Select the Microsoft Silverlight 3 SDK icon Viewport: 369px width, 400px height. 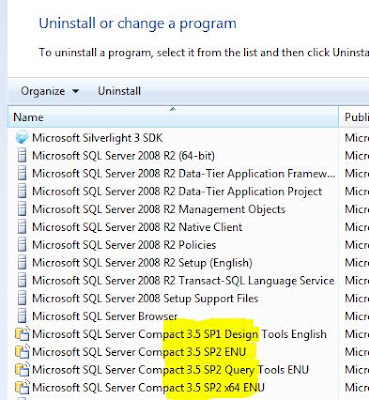(x=22, y=138)
